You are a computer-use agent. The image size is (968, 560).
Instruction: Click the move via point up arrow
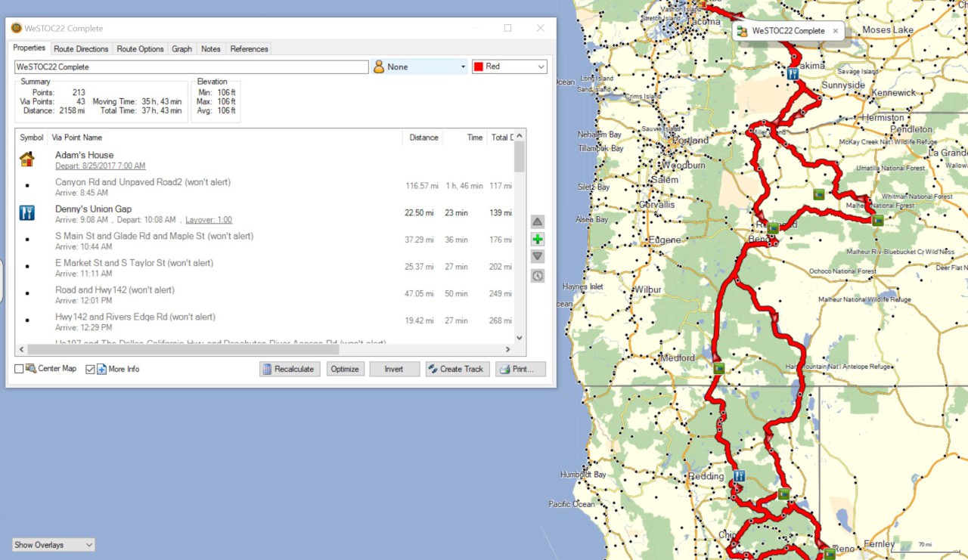click(538, 221)
